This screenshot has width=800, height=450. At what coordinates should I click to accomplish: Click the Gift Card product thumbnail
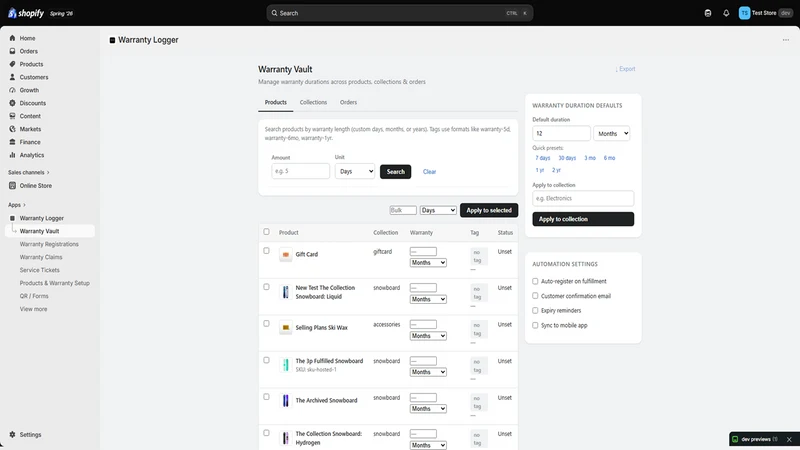coord(286,255)
